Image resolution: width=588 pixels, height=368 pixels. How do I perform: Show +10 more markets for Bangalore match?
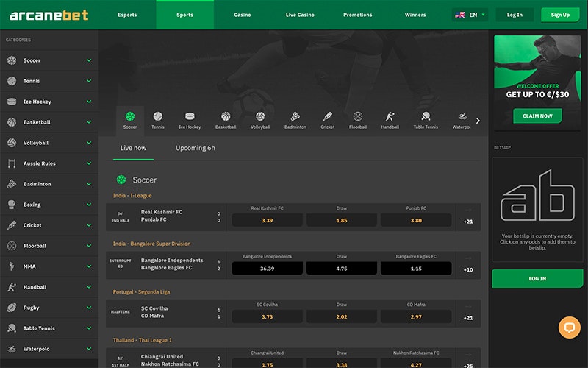point(468,269)
